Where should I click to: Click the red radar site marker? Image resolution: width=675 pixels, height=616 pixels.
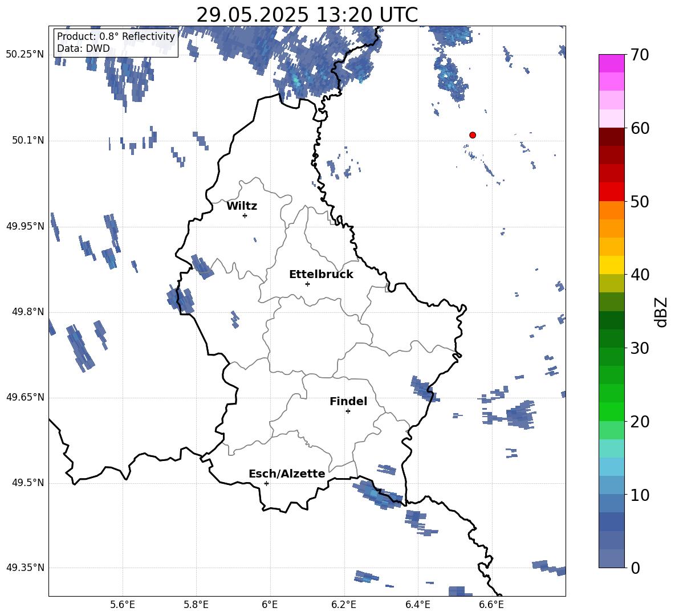point(472,135)
